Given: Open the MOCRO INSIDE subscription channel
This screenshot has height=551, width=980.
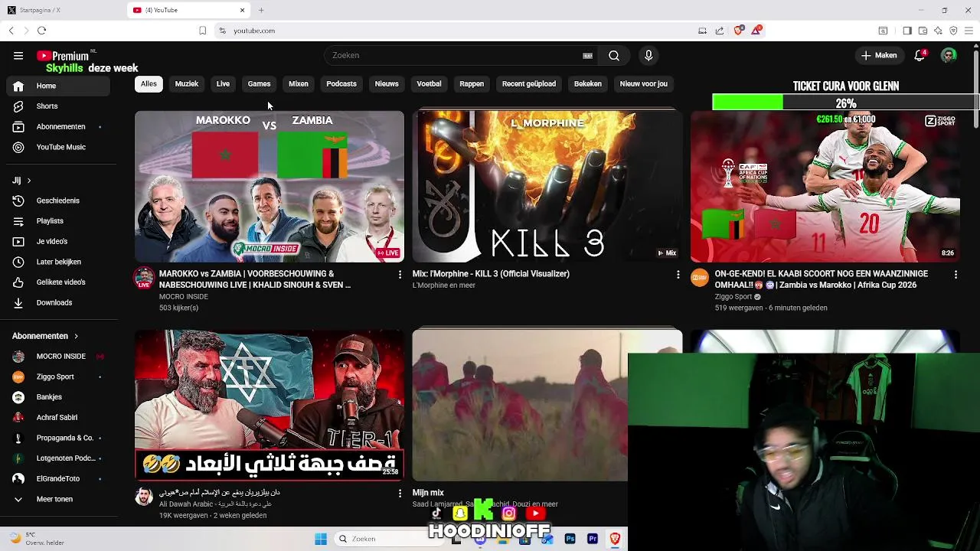Looking at the screenshot, I should tap(60, 357).
